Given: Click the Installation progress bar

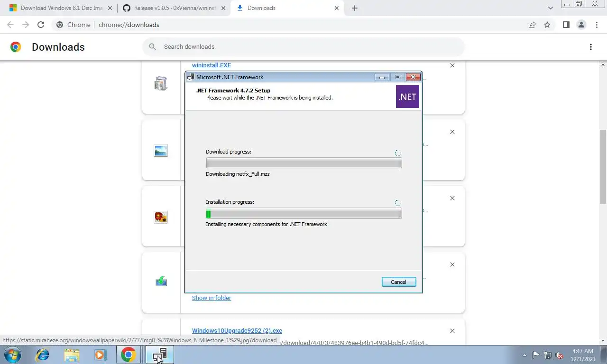Looking at the screenshot, I should (304, 214).
